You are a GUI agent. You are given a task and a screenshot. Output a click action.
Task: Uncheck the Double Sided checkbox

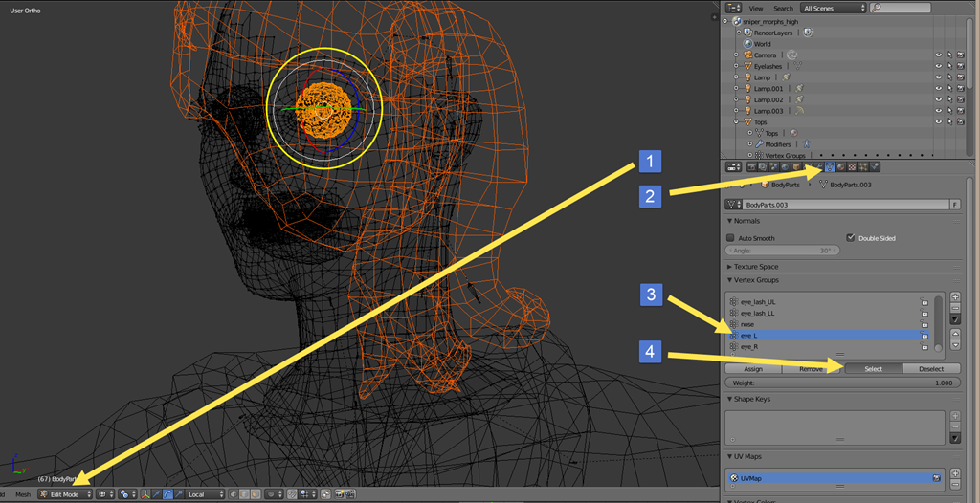(x=850, y=238)
